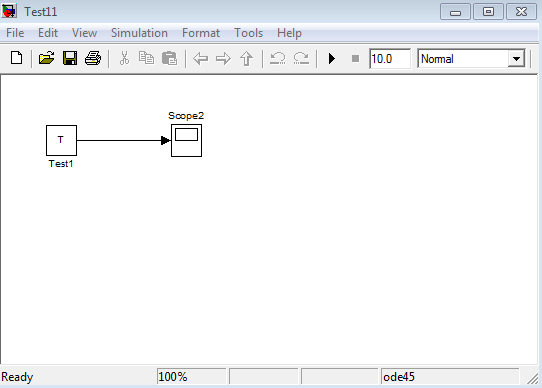
Task: Open the Simulation menu
Action: 139,33
